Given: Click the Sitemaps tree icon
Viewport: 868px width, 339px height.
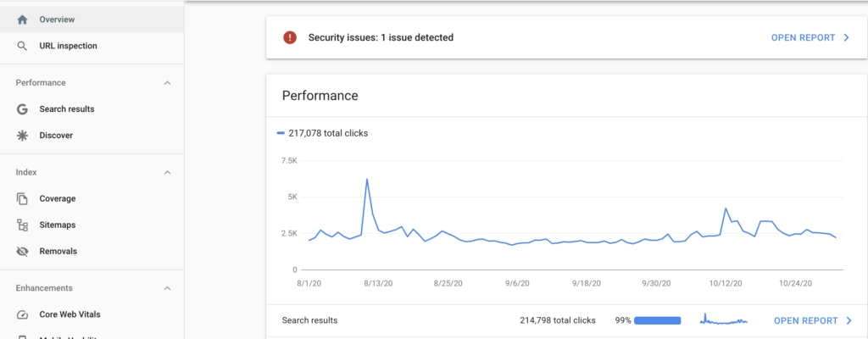Looking at the screenshot, I should tap(22, 225).
